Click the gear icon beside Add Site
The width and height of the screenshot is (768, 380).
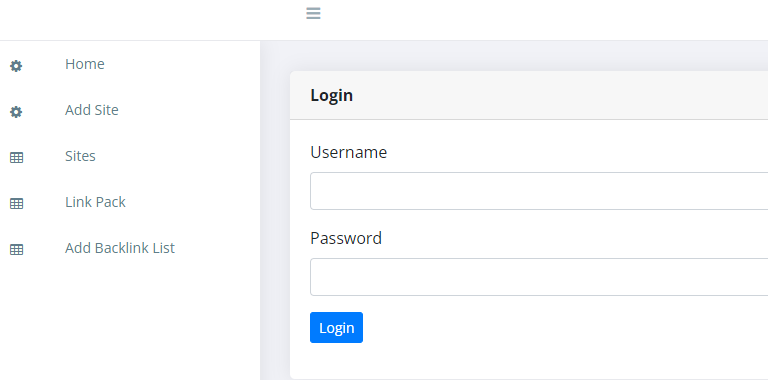tap(16, 112)
